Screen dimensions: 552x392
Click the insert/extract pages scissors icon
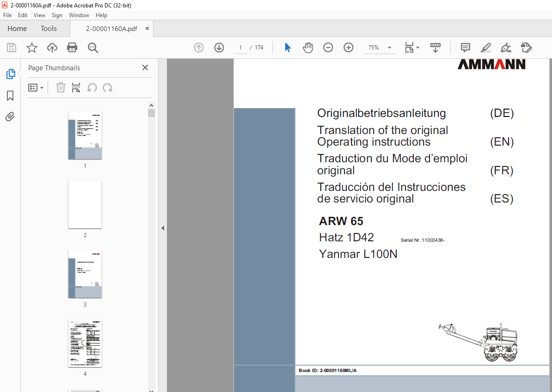pos(76,88)
